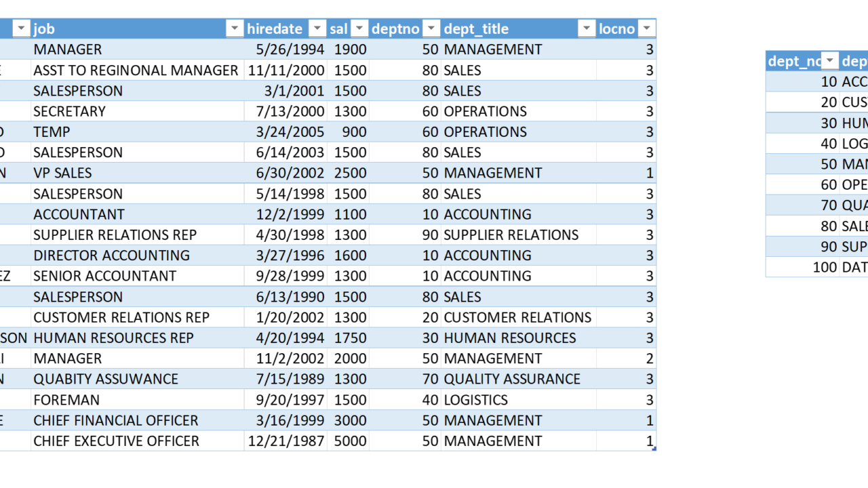Image resolution: width=868 pixels, height=488 pixels.
Task: Click the ASST TO REGINONAL MANAGER cell
Action: point(138,70)
